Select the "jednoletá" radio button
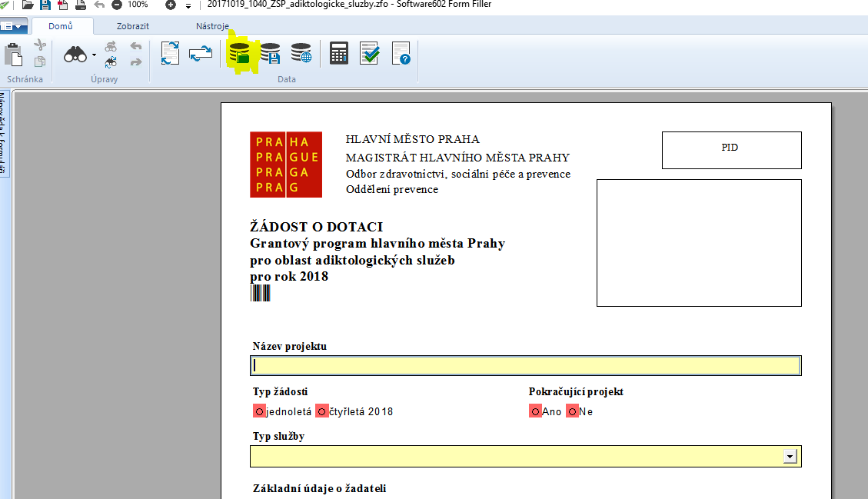The height and width of the screenshot is (499, 868). pos(259,411)
